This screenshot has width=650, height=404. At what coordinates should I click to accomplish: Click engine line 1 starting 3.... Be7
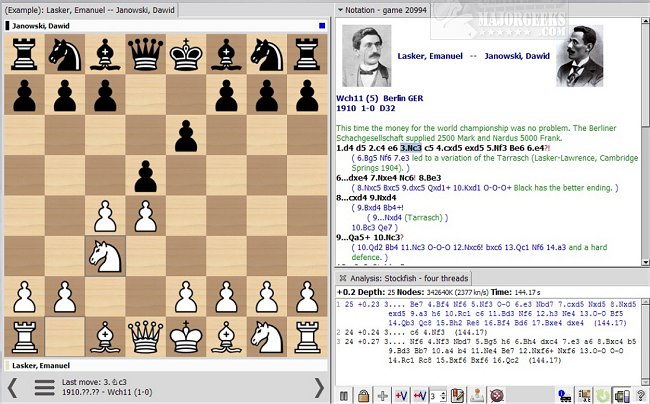[488, 313]
